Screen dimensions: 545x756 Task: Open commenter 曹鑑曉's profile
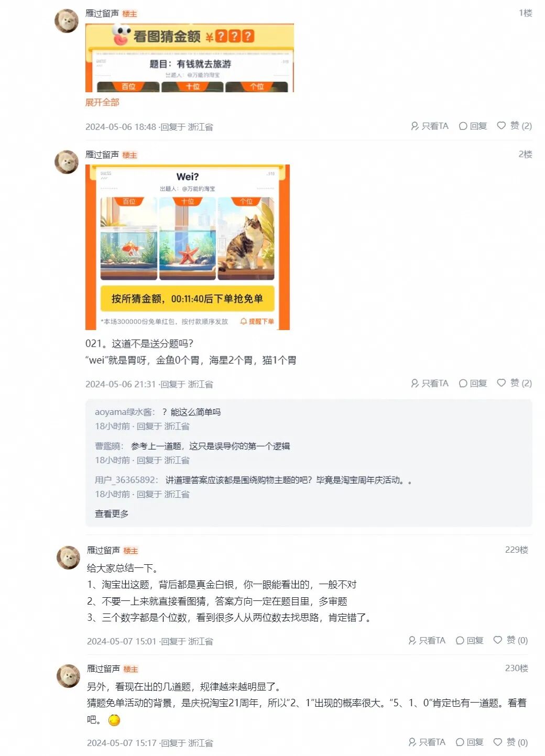click(109, 446)
